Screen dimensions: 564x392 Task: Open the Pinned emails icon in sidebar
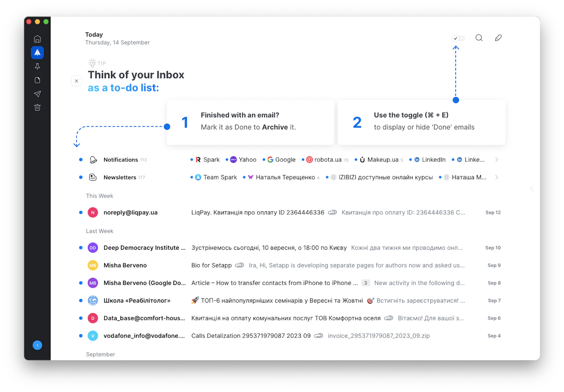pos(37,66)
